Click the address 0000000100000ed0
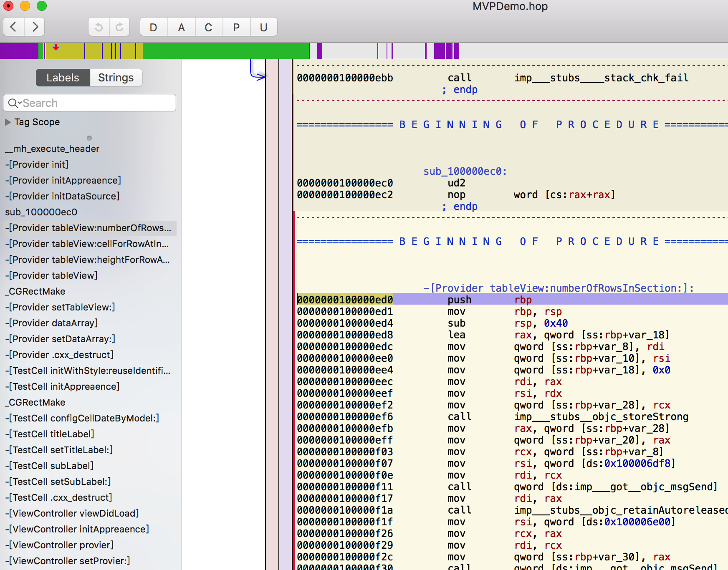Screen dimensions: 728x570 coord(345,300)
